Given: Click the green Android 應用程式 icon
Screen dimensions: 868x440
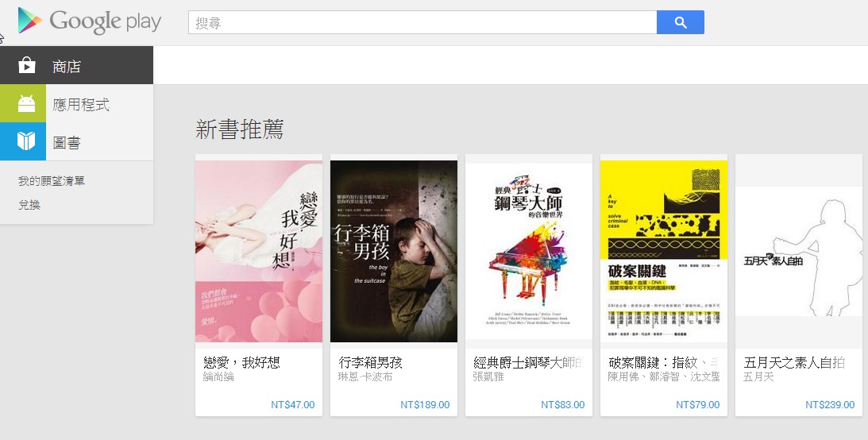Looking at the screenshot, I should point(23,103).
